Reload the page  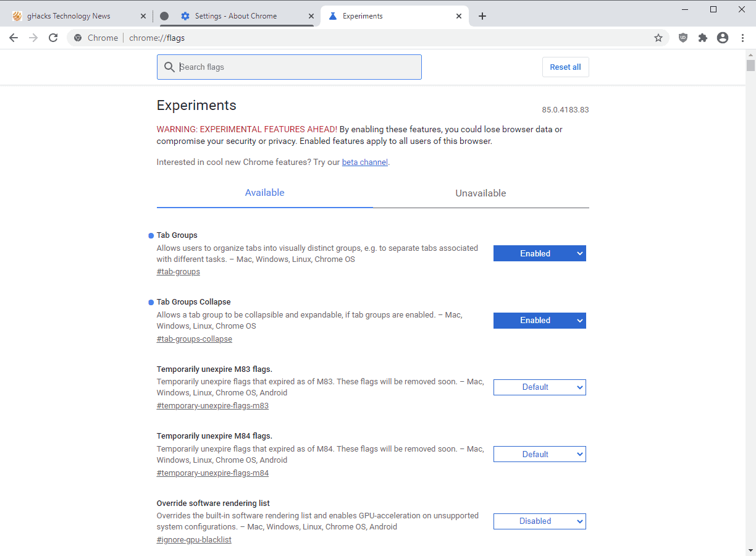point(53,38)
